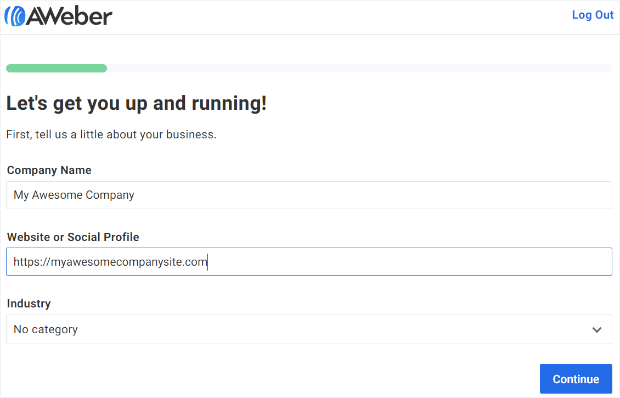Log out using the Log Out link

pos(592,15)
